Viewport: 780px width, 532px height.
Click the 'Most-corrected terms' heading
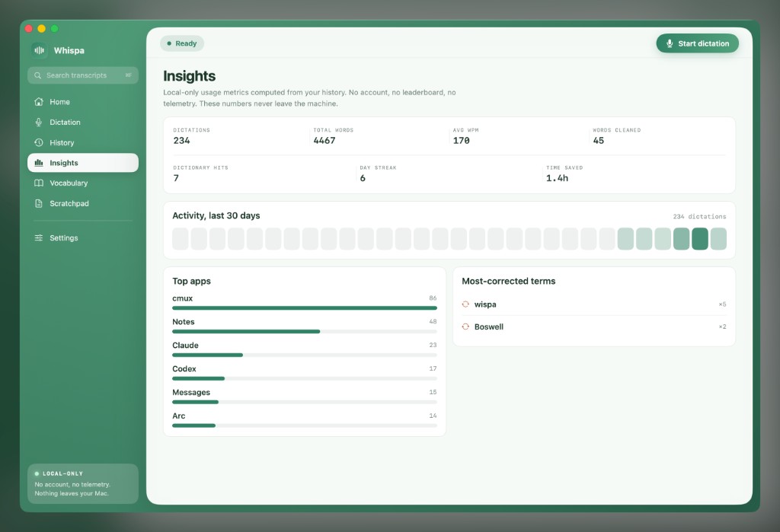[508, 281]
